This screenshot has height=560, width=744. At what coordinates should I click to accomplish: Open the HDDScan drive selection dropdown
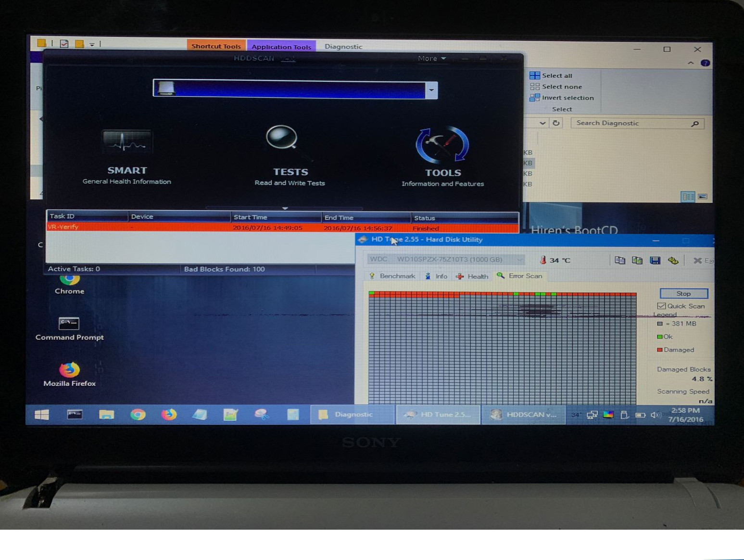click(x=431, y=90)
